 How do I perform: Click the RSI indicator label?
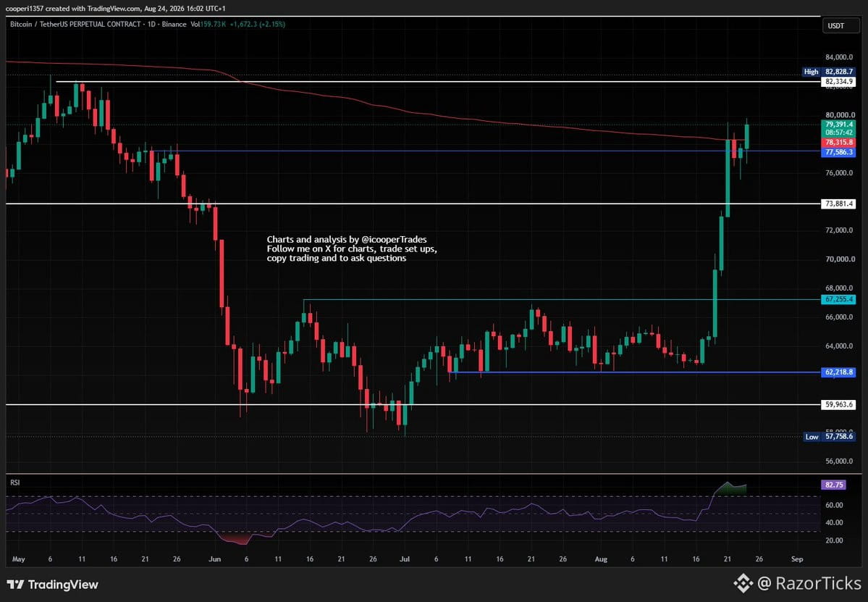pos(15,482)
